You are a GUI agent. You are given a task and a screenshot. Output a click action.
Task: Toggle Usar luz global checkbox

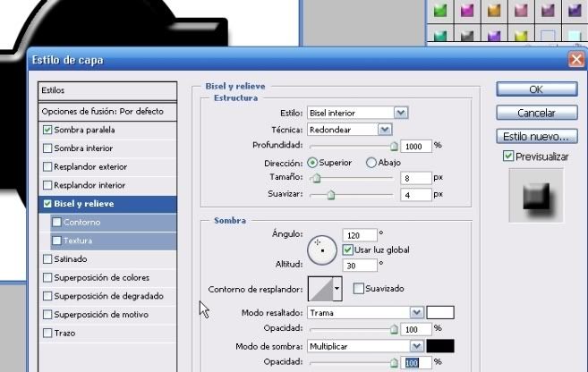[x=347, y=249]
